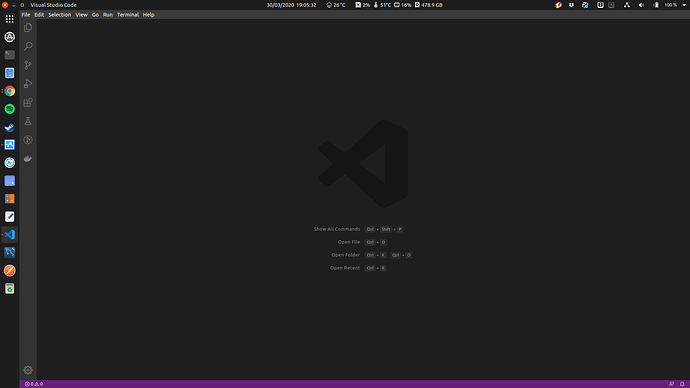This screenshot has height=388, width=690.
Task: Open the Test flask view
Action: pos(28,121)
